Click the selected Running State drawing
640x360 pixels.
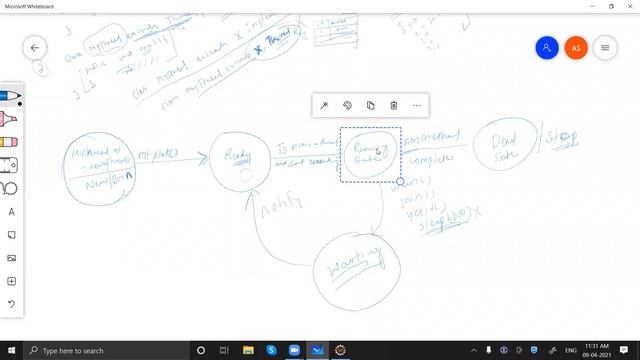tap(370, 154)
